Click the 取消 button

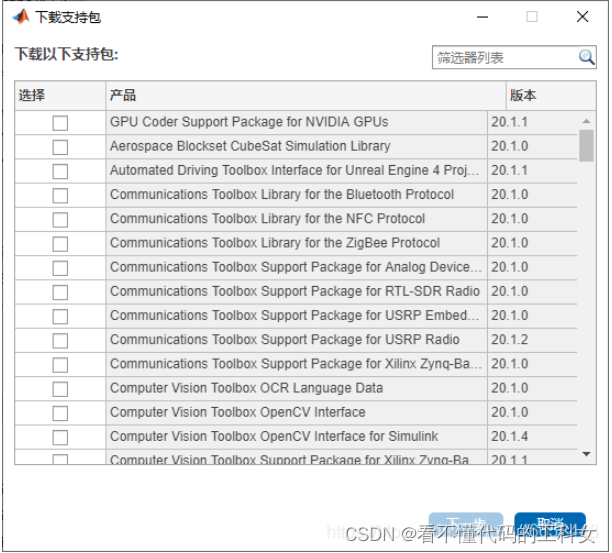coord(550,525)
